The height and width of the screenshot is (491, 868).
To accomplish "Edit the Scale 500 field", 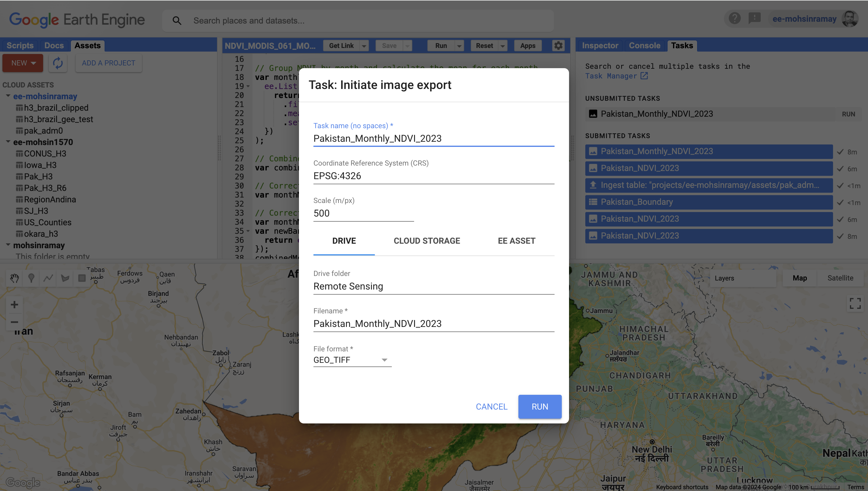I will pos(363,213).
